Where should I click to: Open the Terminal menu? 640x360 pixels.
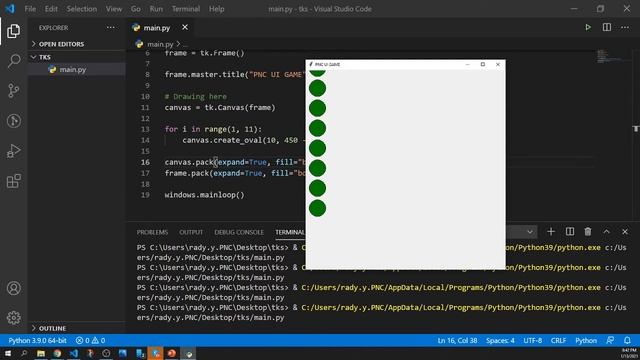[x=186, y=9]
